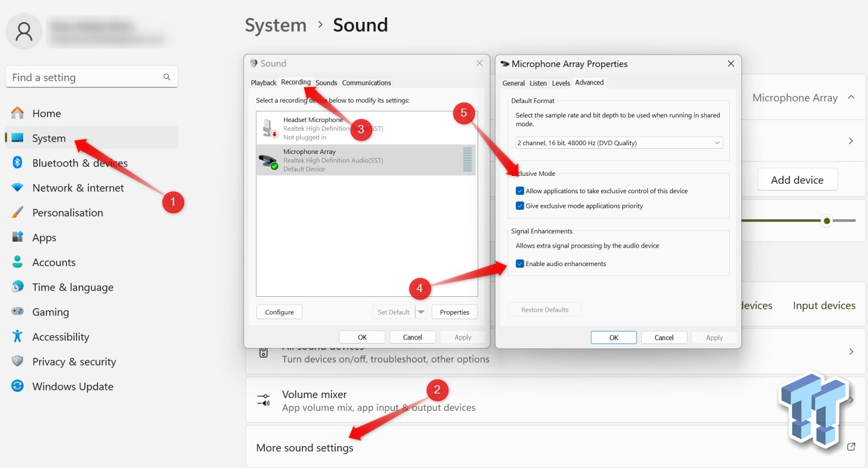Click the Windows Update sync icon
868x468 pixels.
[x=17, y=386]
